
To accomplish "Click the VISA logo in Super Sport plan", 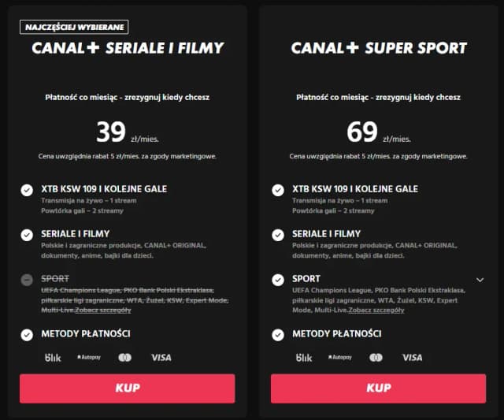I will click(412, 358).
